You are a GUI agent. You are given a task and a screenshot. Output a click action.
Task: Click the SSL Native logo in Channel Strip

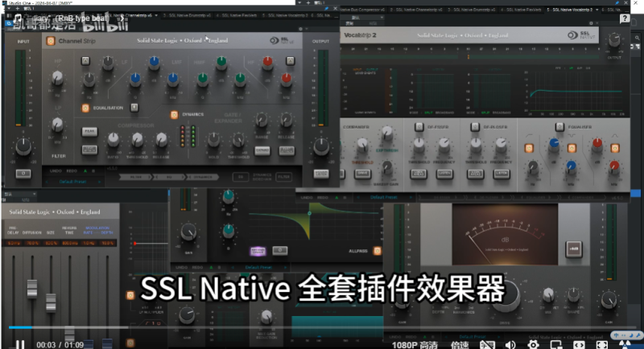pyautogui.click(x=282, y=40)
